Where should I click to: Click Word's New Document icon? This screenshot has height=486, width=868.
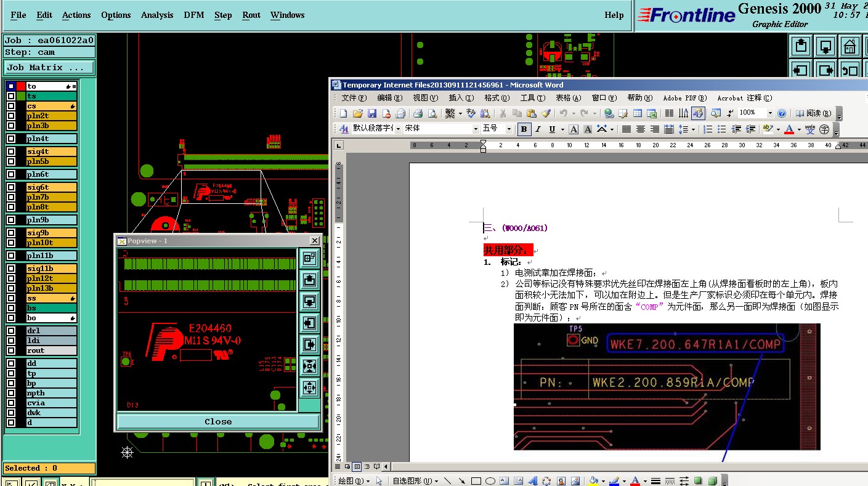[x=344, y=113]
